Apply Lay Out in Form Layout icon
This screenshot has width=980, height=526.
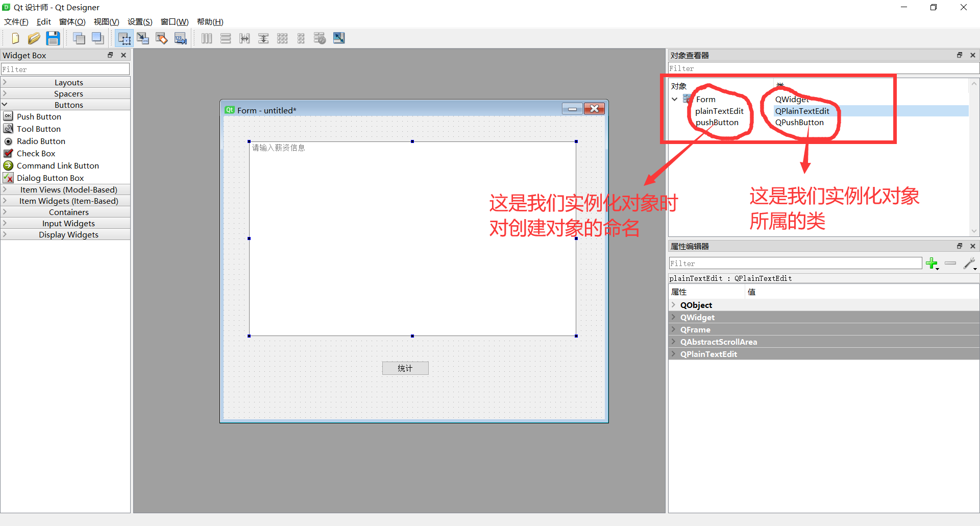click(301, 38)
